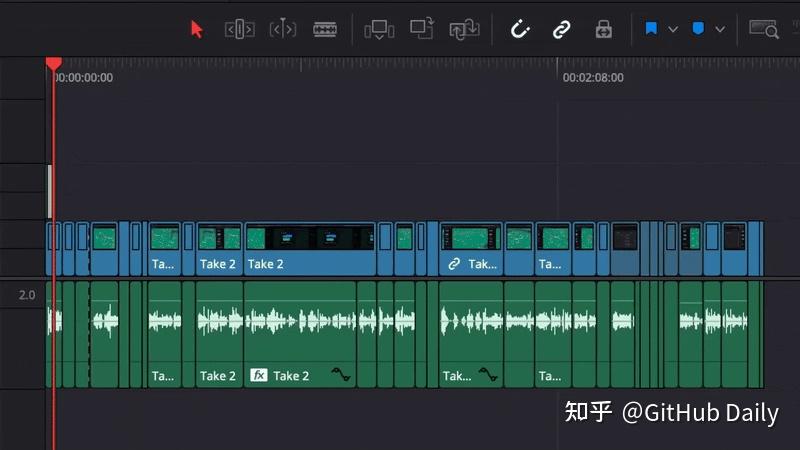Expand the flag color dropdown arrow
Screen dimensions: 800x450
673,29
